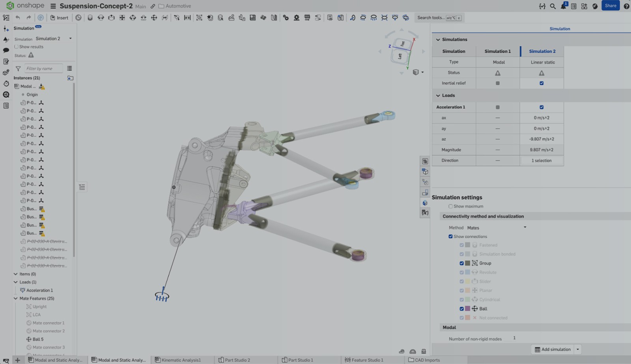Click the redo arrow in the toolbar
631x364 pixels.
point(28,18)
